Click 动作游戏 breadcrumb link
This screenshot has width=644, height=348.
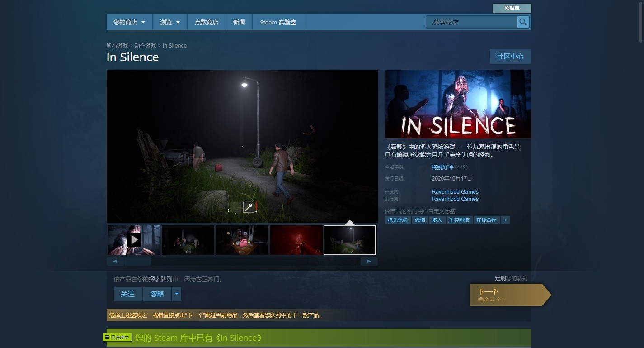(x=146, y=46)
